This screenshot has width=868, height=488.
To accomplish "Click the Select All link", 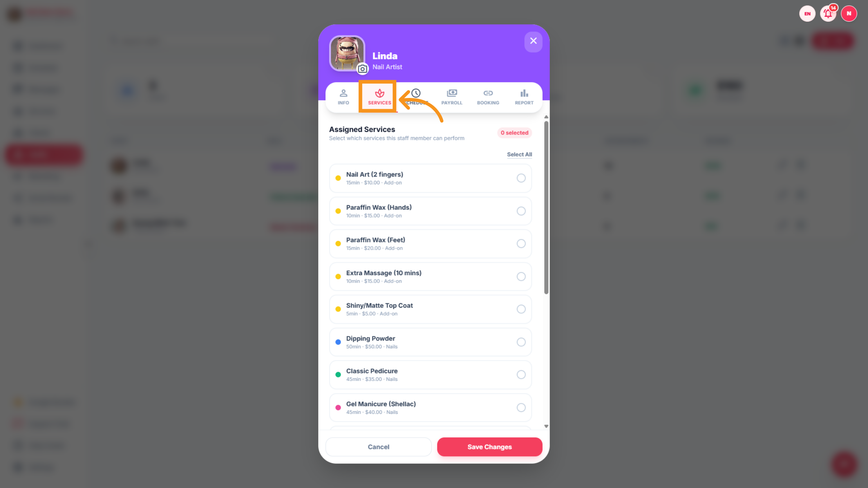I will click(519, 154).
